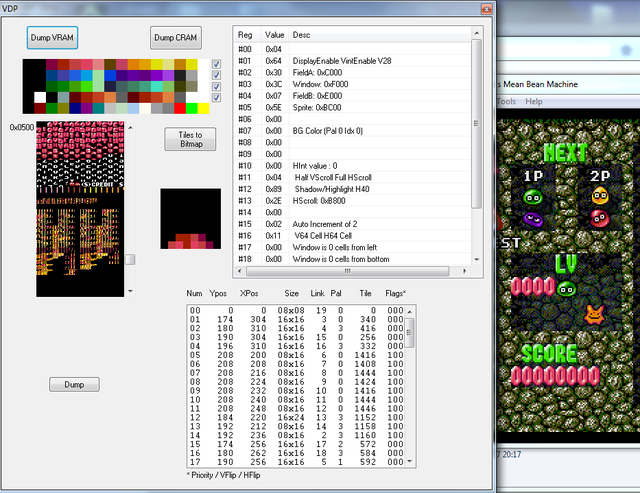Screen dimensions: 640x493
Task: Select register #05 Sprite: 0xBC00 row
Action: coord(353,107)
